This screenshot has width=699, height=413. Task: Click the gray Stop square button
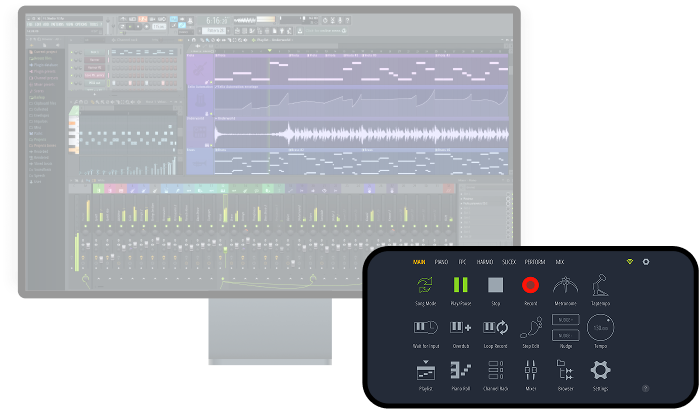point(495,285)
